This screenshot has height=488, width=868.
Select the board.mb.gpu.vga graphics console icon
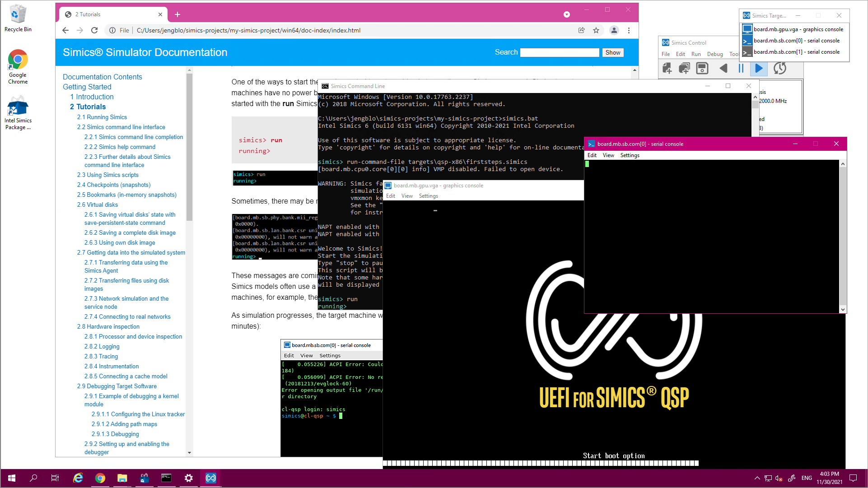[x=747, y=29]
